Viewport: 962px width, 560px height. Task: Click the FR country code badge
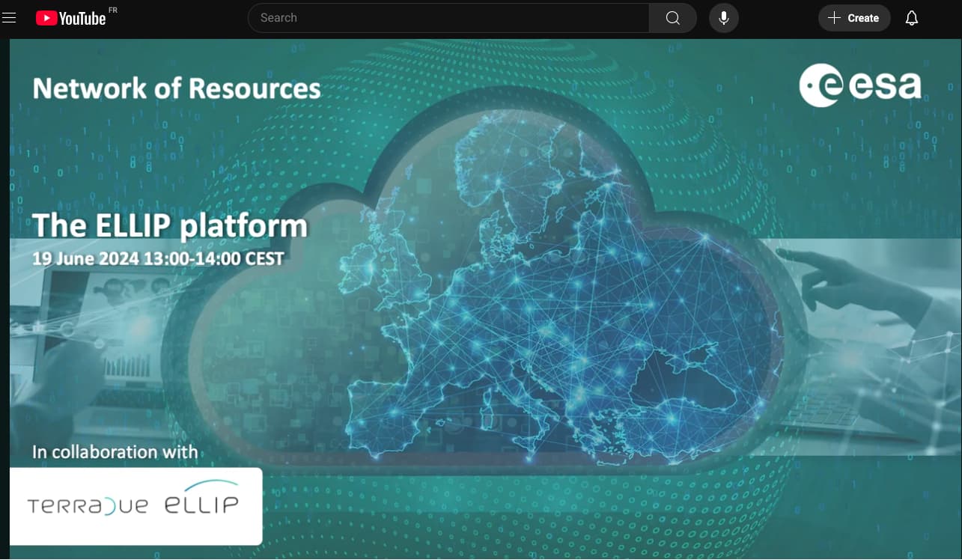(112, 10)
